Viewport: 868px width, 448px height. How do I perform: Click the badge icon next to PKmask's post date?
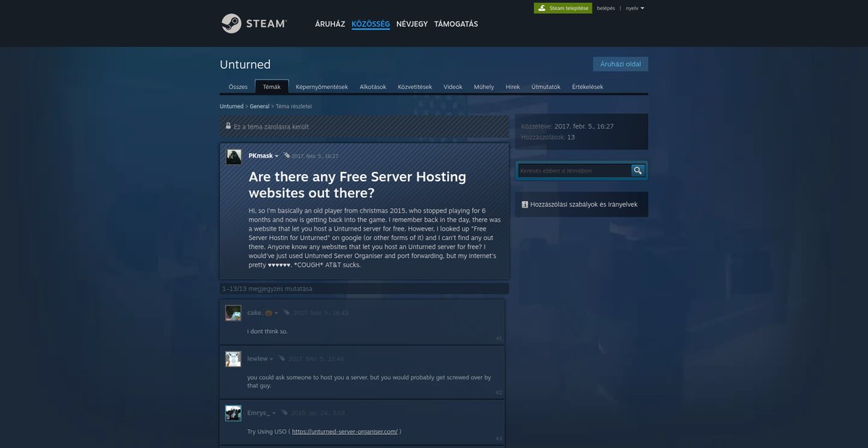pos(286,155)
